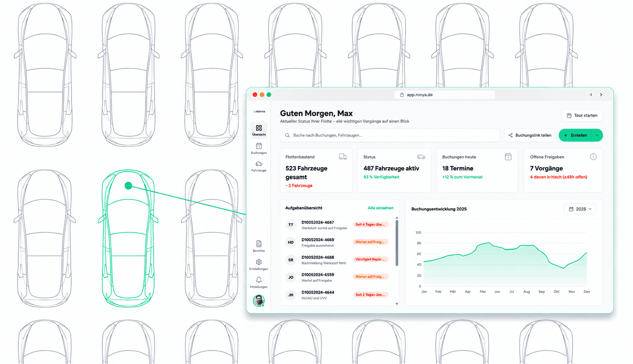Viewport: 633px width, 364px height.
Task: Click calendar icon on Buchungen heute card
Action: click(x=508, y=157)
